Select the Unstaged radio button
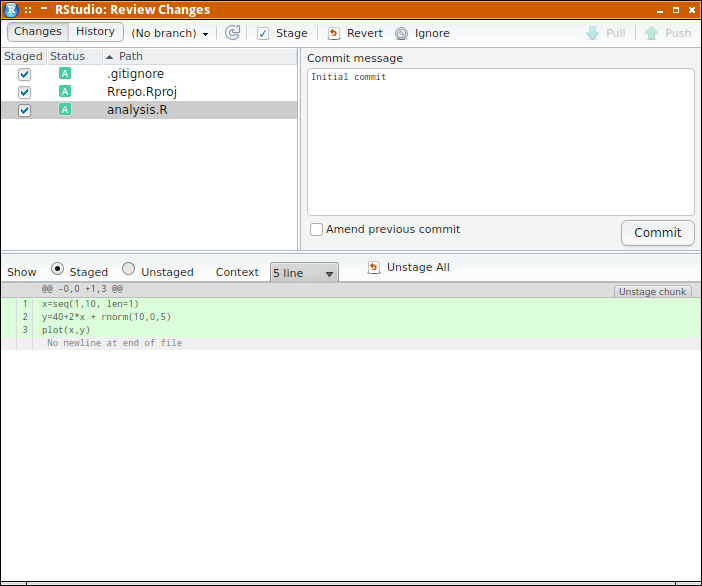The height and width of the screenshot is (586, 702). click(128, 269)
